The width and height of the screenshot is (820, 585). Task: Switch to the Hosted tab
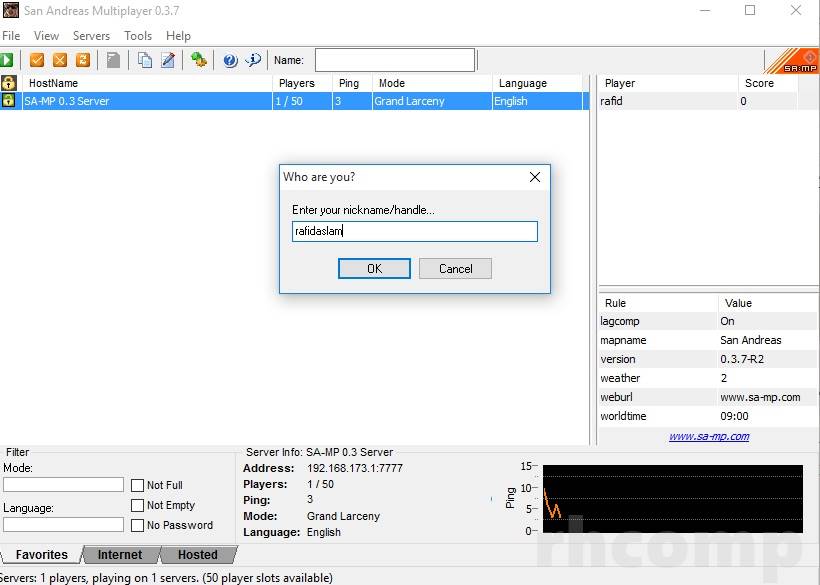tap(198, 555)
